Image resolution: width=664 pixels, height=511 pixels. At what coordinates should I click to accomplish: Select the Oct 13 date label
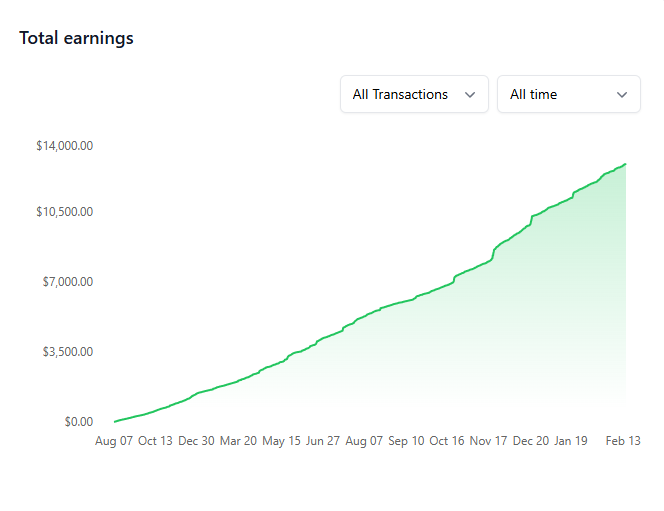pos(155,441)
